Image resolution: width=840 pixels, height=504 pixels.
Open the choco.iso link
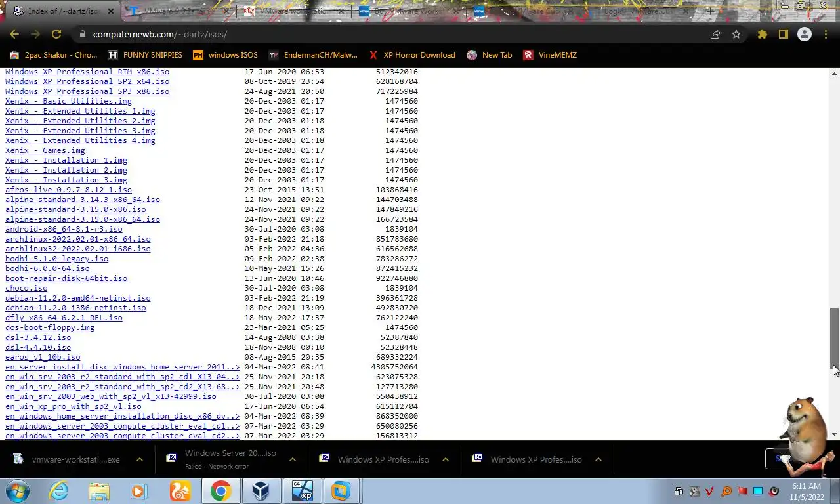(26, 288)
